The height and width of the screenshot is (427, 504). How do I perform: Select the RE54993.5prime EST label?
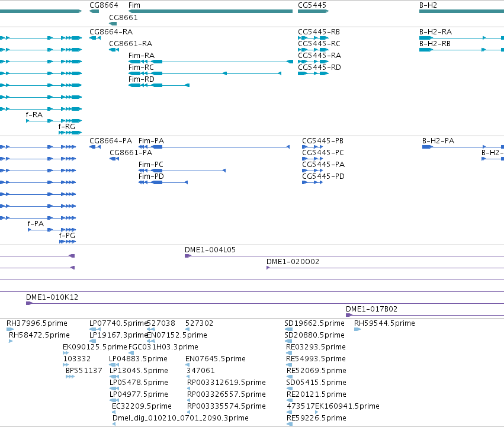point(316,359)
